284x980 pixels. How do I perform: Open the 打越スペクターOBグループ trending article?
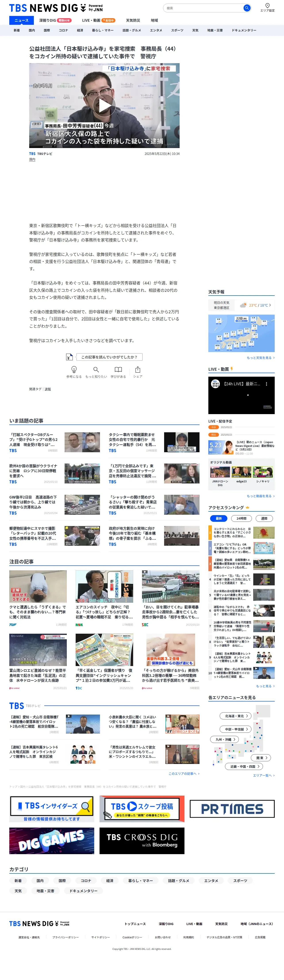[x=55, y=442]
